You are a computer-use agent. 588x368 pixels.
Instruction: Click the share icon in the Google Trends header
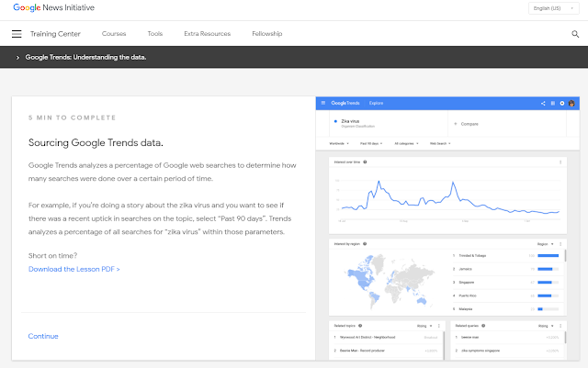(x=543, y=104)
